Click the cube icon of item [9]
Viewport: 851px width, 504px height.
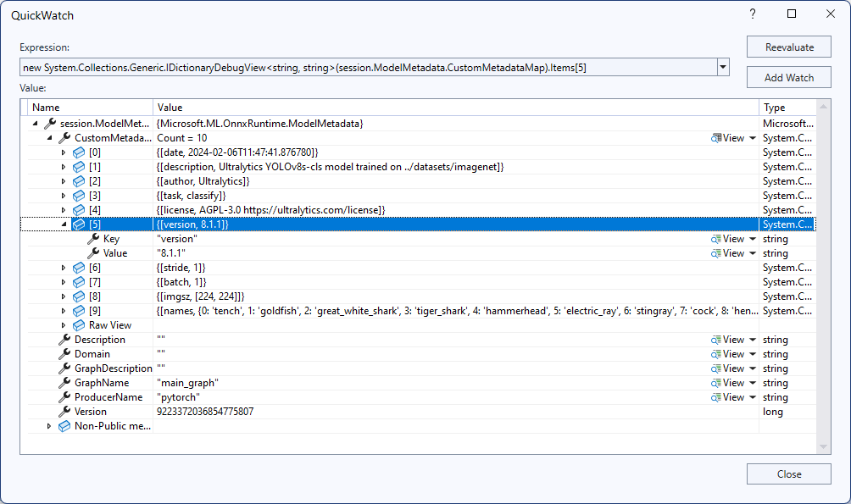pos(79,311)
